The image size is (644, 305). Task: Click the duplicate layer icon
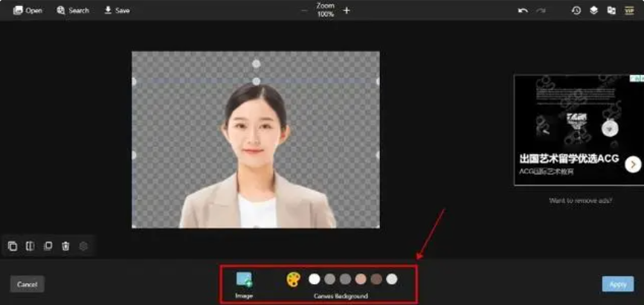pos(48,246)
